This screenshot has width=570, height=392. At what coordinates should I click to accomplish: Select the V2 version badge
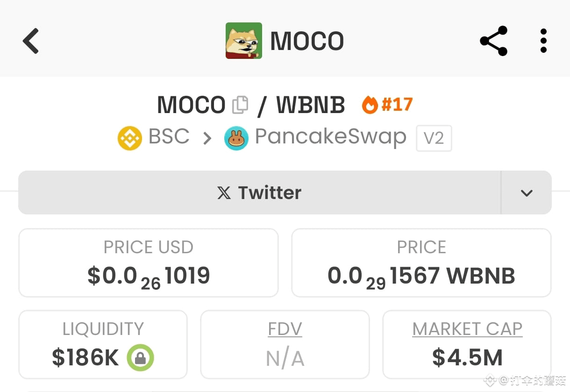(x=434, y=138)
